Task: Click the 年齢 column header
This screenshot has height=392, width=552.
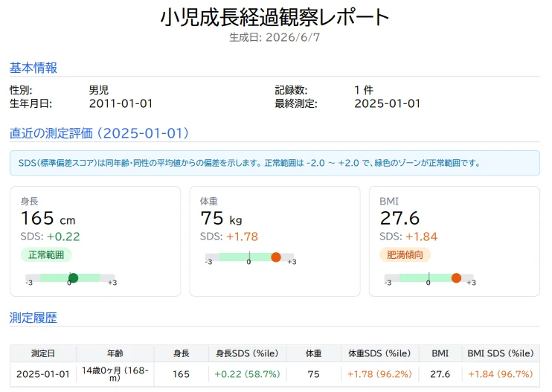Action: 115,353
